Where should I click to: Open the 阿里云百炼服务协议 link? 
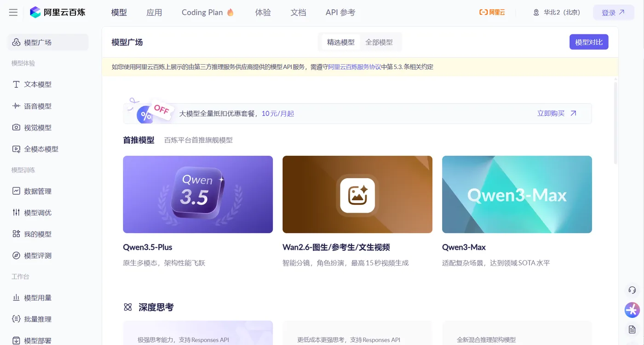(355, 67)
